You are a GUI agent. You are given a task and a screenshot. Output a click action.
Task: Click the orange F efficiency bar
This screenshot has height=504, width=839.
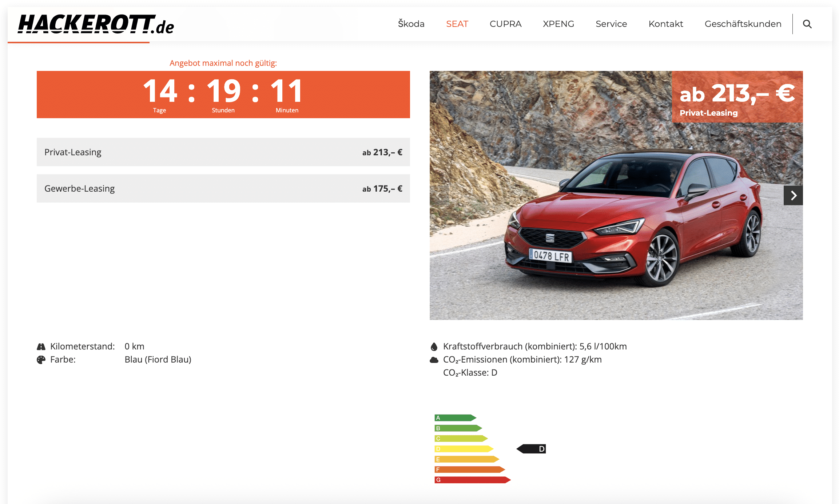[470, 469]
